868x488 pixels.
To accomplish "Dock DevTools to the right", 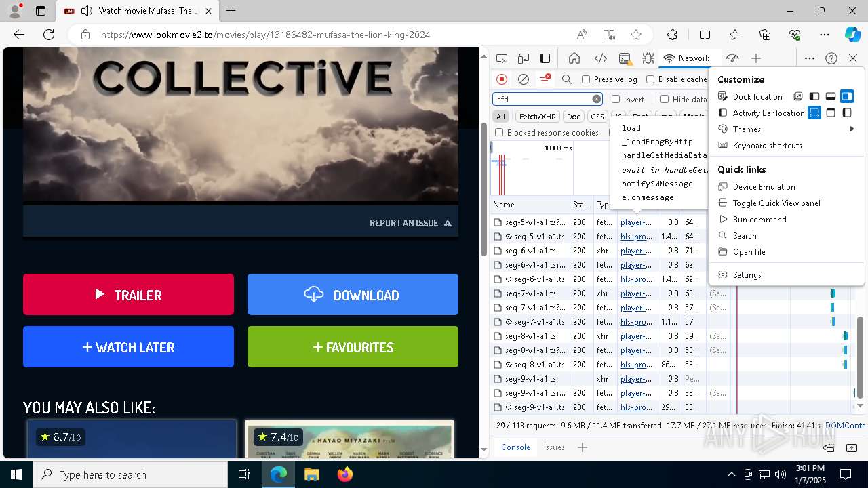I will coord(847,96).
